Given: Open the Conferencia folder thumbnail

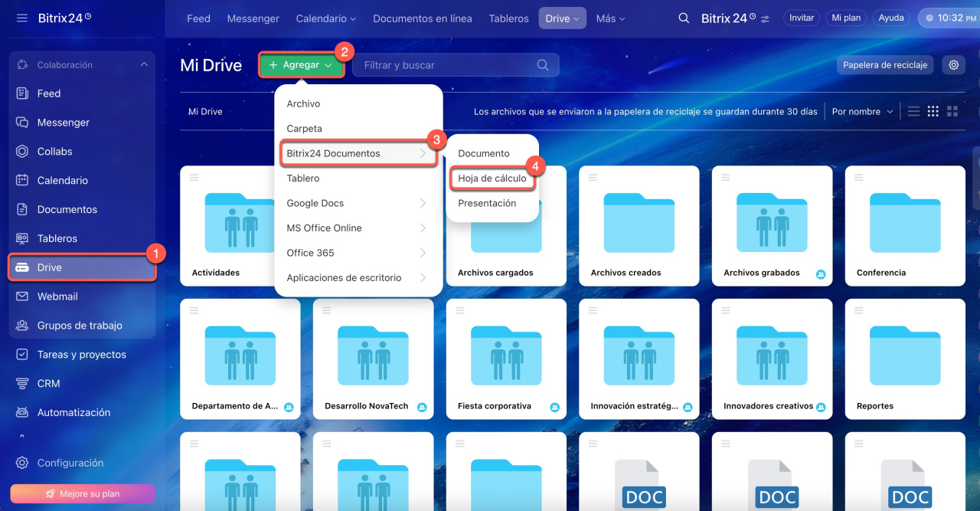Looking at the screenshot, I should tap(905, 222).
